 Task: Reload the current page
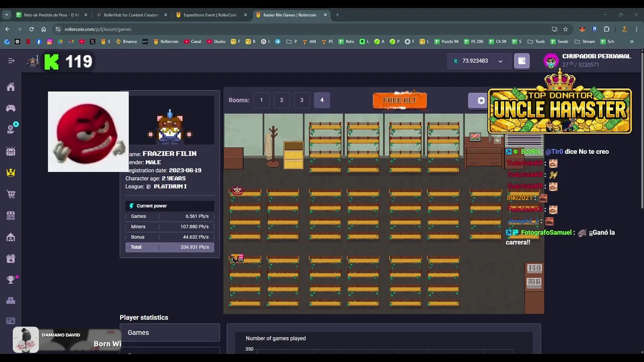(31, 29)
